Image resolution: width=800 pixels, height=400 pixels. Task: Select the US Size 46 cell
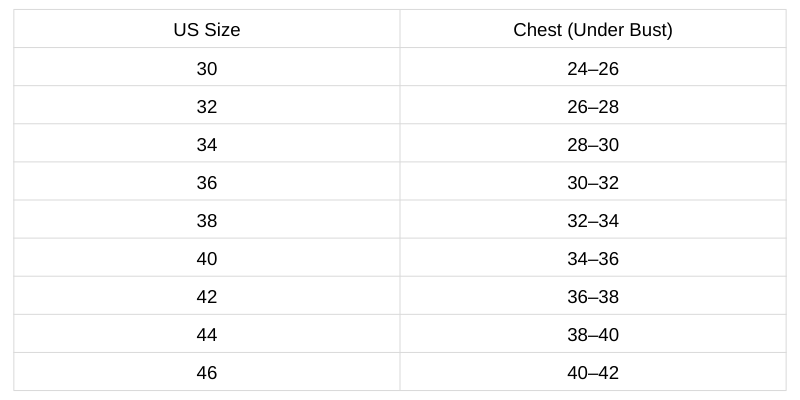pyautogui.click(x=207, y=373)
